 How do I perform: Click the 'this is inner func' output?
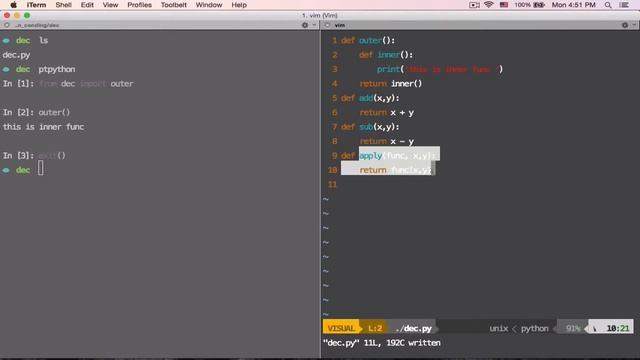[x=43, y=127]
